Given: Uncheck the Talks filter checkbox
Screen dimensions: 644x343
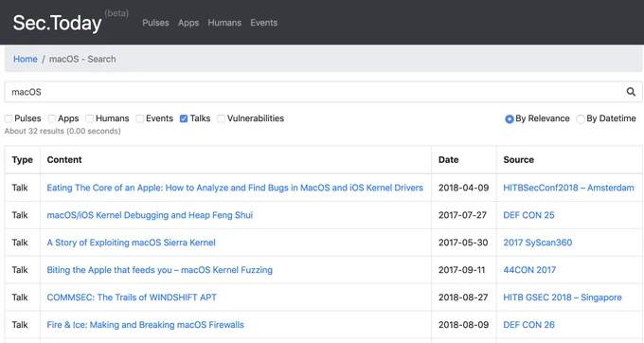Looking at the screenshot, I should tap(184, 118).
